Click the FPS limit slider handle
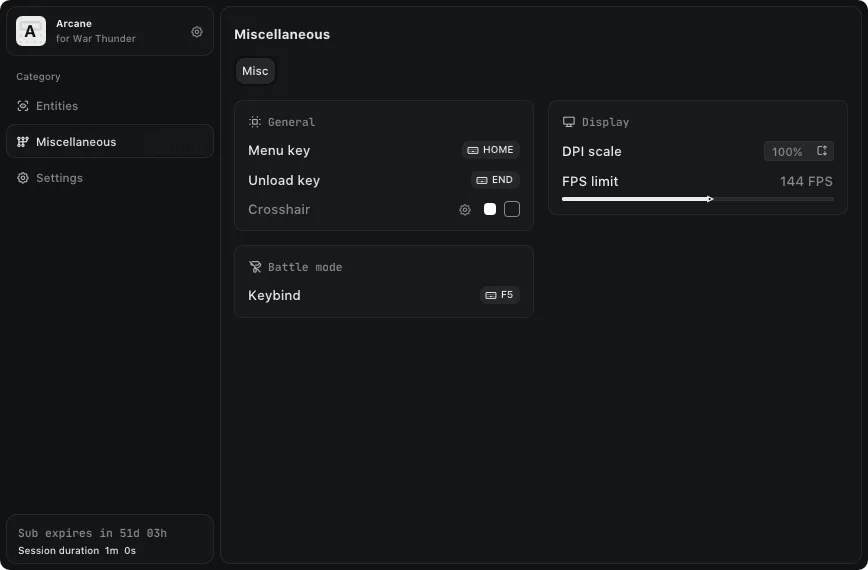 coord(710,199)
